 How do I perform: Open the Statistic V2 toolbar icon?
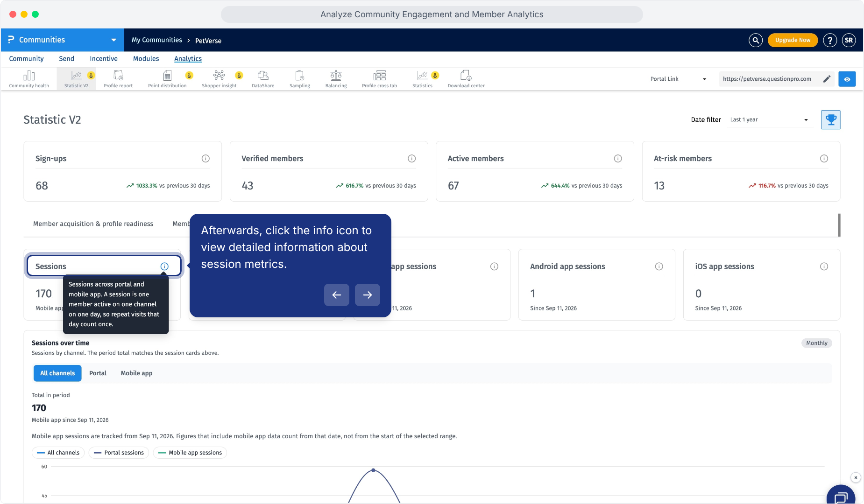76,79
